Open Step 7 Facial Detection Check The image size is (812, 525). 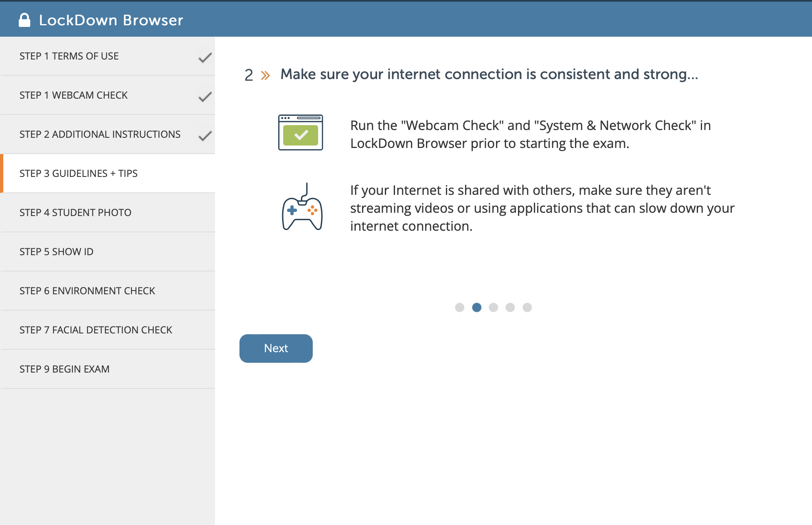[x=108, y=330]
